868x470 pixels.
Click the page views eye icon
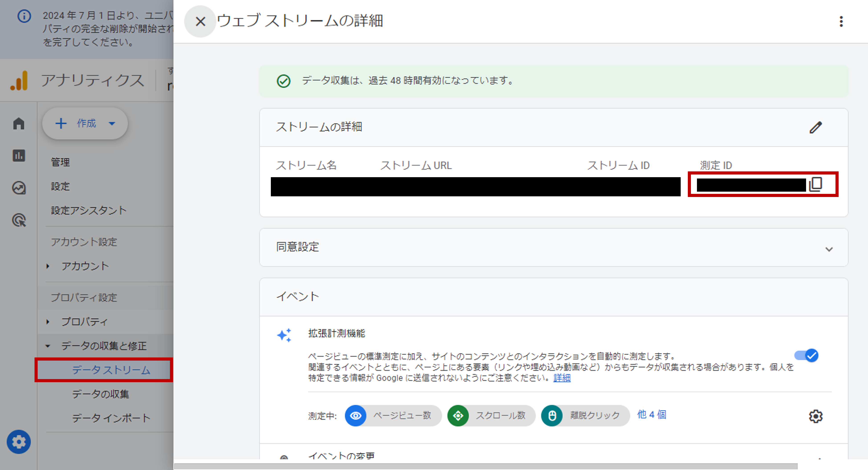[x=355, y=415]
